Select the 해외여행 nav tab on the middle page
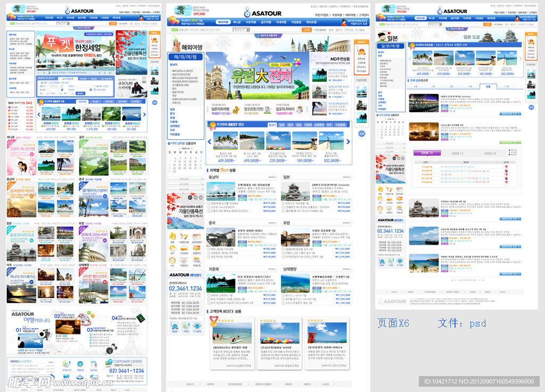Viewport: 545px width, 392px height. click(222, 22)
